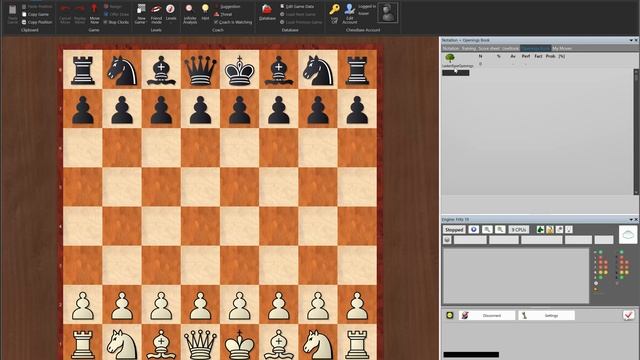The image size is (640, 360).
Task: Click the Perf column header in the Openings Book
Action: click(x=526, y=56)
